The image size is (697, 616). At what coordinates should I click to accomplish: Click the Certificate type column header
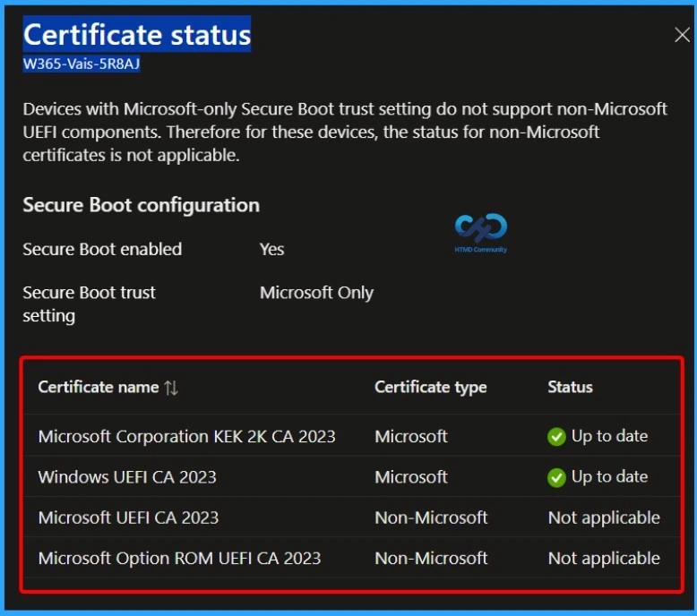pyautogui.click(x=430, y=388)
